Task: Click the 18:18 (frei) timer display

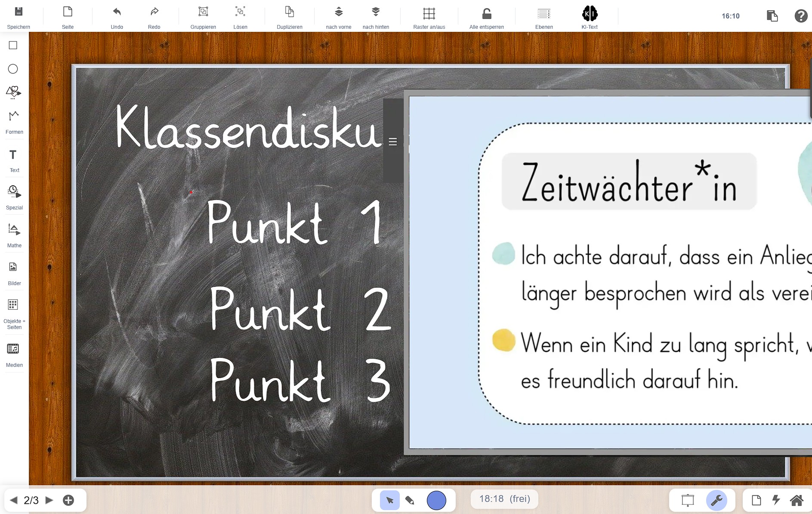Action: pos(505,499)
